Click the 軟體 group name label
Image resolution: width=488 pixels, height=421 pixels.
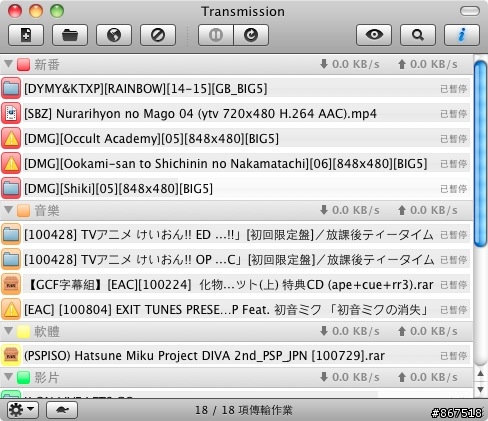[x=47, y=332]
